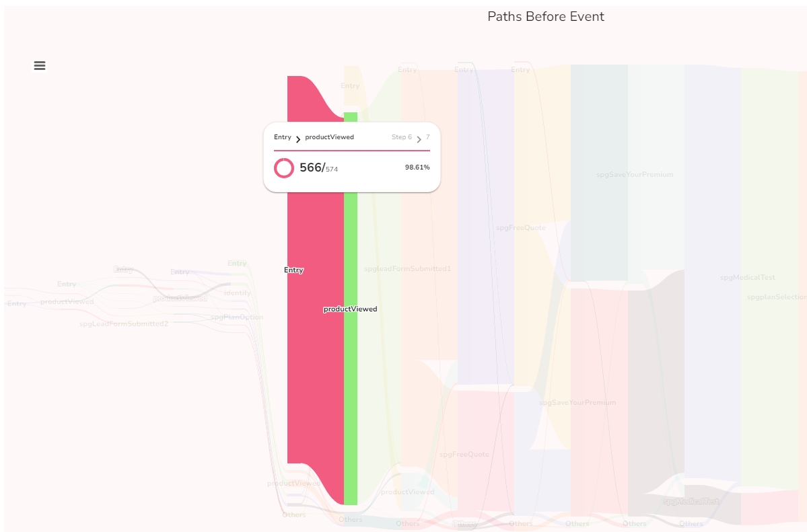The height and width of the screenshot is (532, 807).
Task: Click the upper spgSaveYourPremium node
Action: tap(634, 174)
